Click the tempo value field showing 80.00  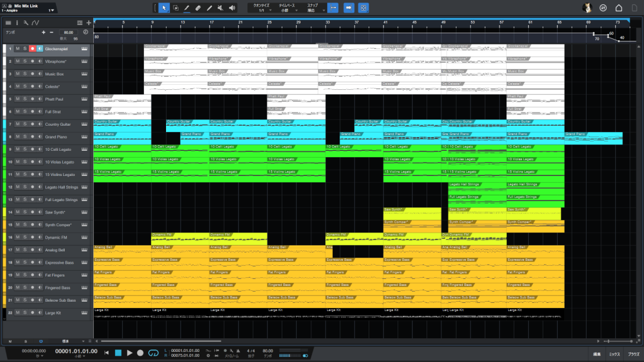point(68,32)
